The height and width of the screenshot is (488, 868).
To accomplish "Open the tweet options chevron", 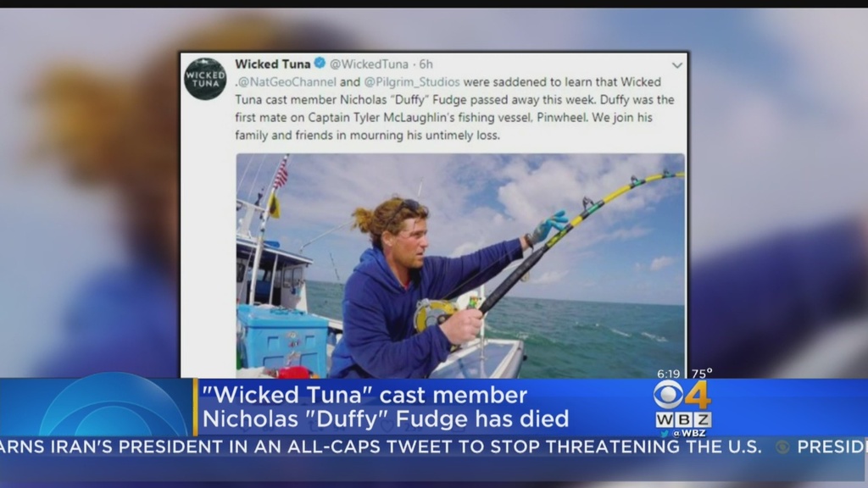I will (676, 65).
